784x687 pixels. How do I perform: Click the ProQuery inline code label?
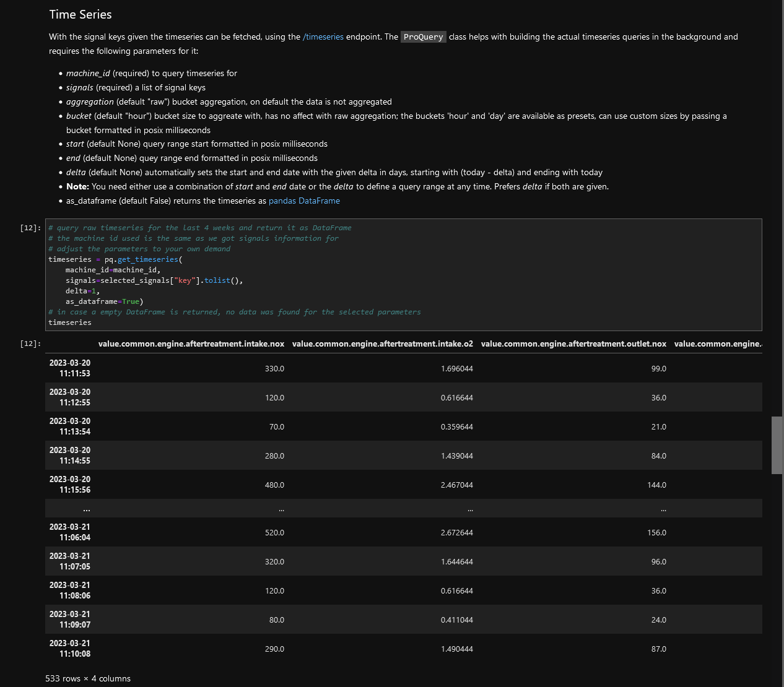(x=423, y=37)
